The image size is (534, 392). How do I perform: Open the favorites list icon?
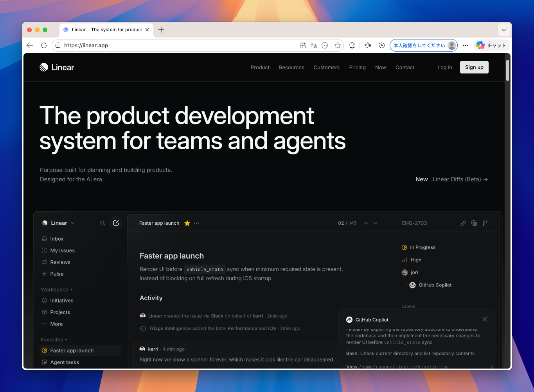coord(368,45)
